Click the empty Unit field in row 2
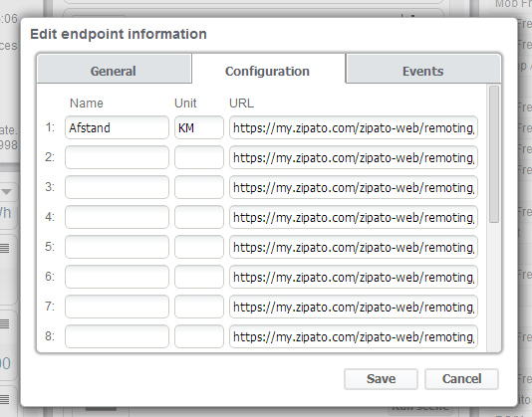Image resolution: width=532 pixels, height=417 pixels. coord(199,157)
